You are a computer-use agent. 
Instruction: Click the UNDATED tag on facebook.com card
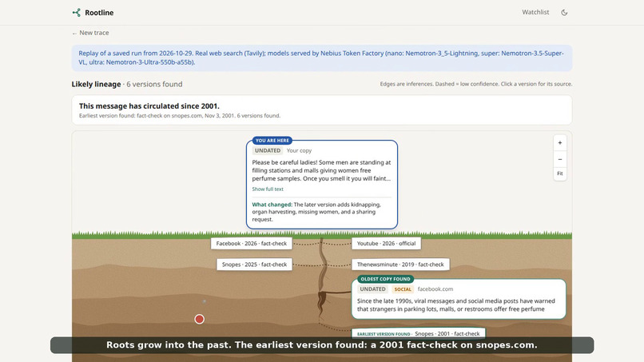point(372,289)
